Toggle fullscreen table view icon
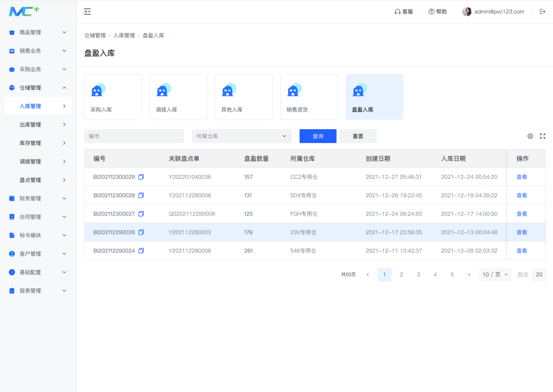Screen dimensions: 553x392 pos(543,136)
